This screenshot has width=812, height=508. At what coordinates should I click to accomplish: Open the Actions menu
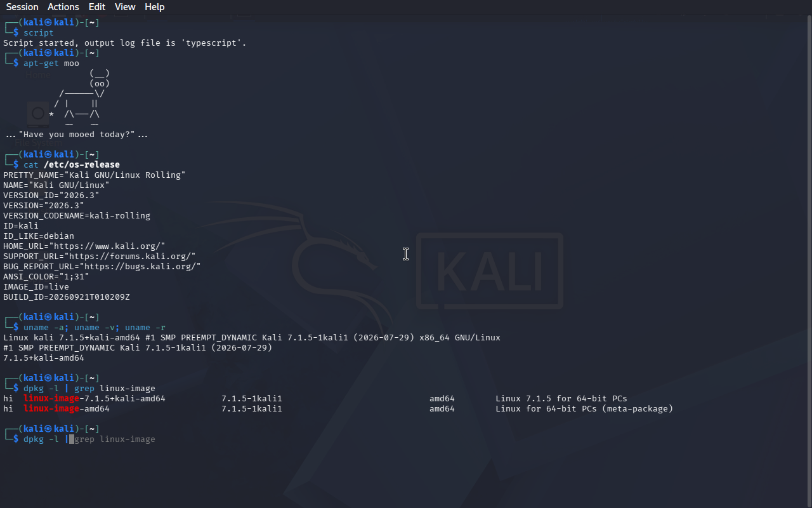pos(63,7)
